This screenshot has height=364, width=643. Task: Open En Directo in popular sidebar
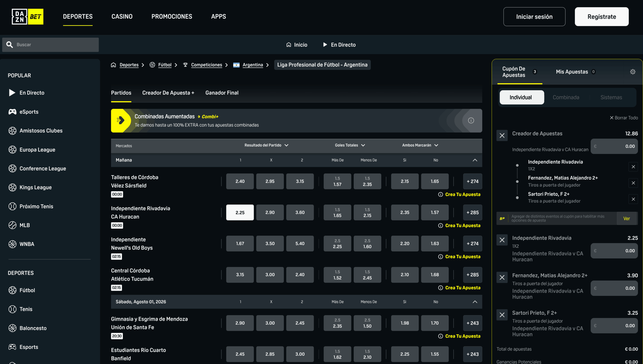(x=26, y=93)
